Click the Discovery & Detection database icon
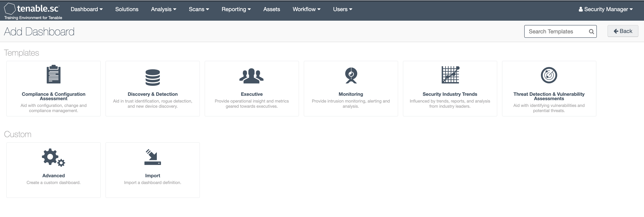This screenshot has height=217, width=644. [x=152, y=77]
